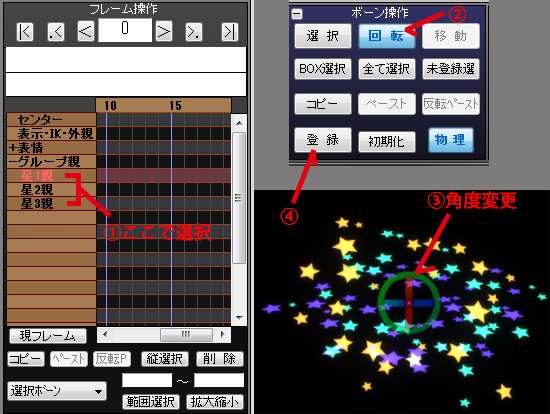Screen dimensions: 550x414
Task: Click the range start frame field
Action: pos(147,380)
